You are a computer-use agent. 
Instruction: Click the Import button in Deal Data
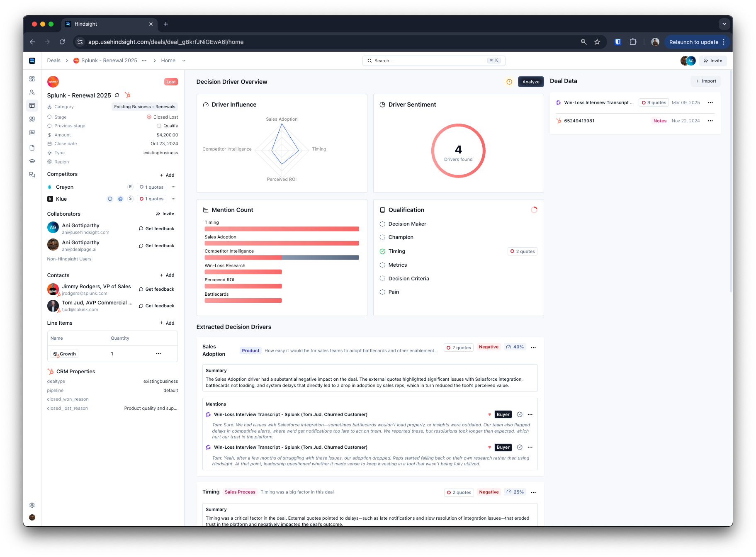coord(706,81)
